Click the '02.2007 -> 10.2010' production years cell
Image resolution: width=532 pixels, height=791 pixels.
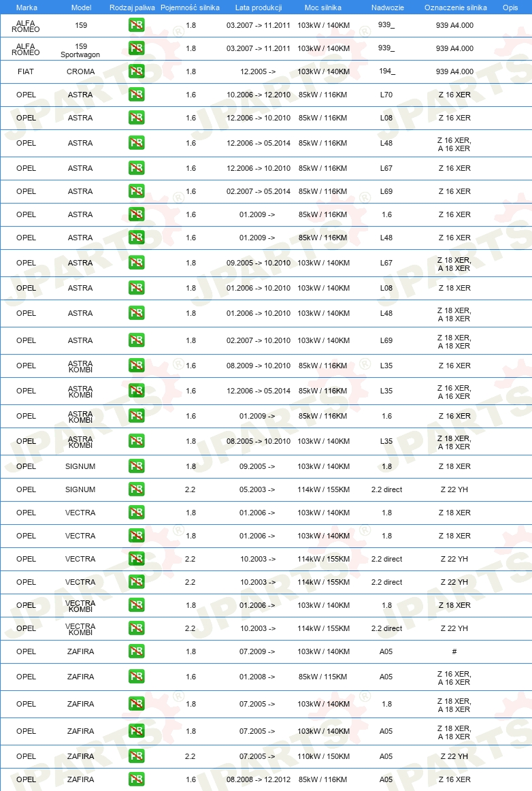point(259,340)
